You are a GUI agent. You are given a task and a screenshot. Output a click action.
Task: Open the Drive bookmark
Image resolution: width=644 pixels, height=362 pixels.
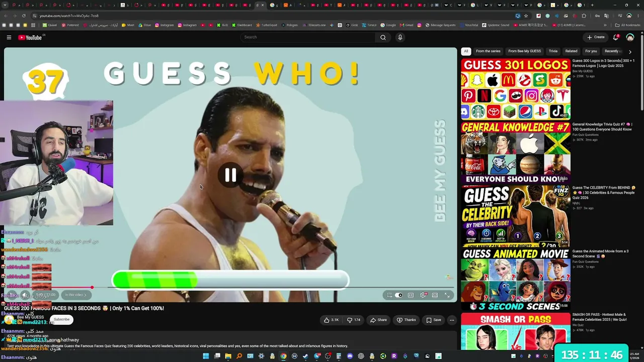[144, 25]
